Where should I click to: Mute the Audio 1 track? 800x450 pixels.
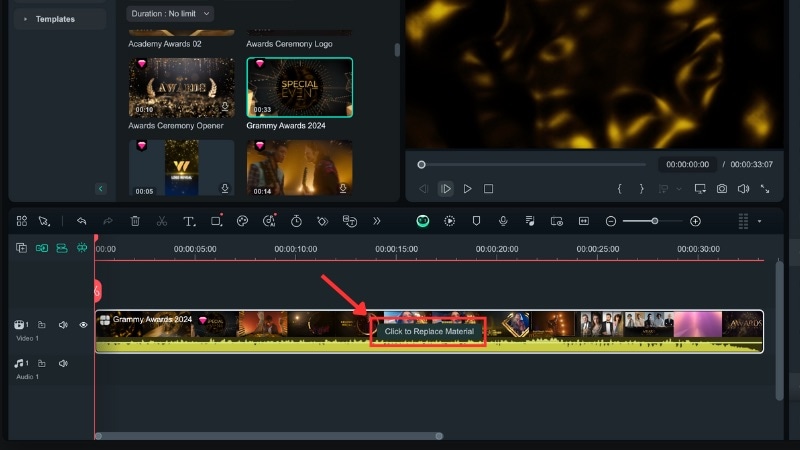(63, 363)
